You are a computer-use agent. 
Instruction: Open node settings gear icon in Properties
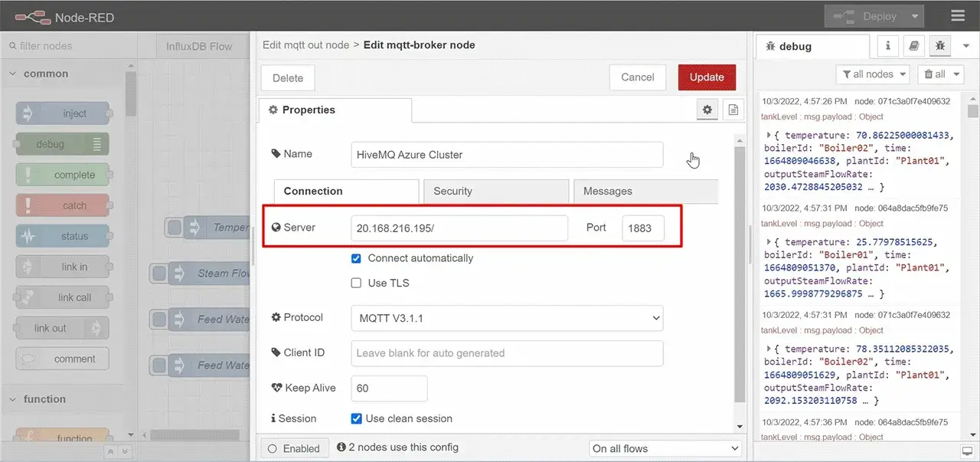[707, 110]
